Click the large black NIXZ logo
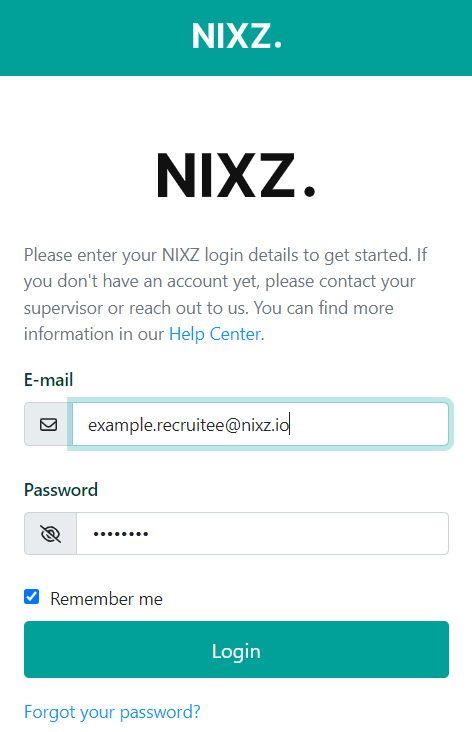472x732 pixels. coord(236,176)
